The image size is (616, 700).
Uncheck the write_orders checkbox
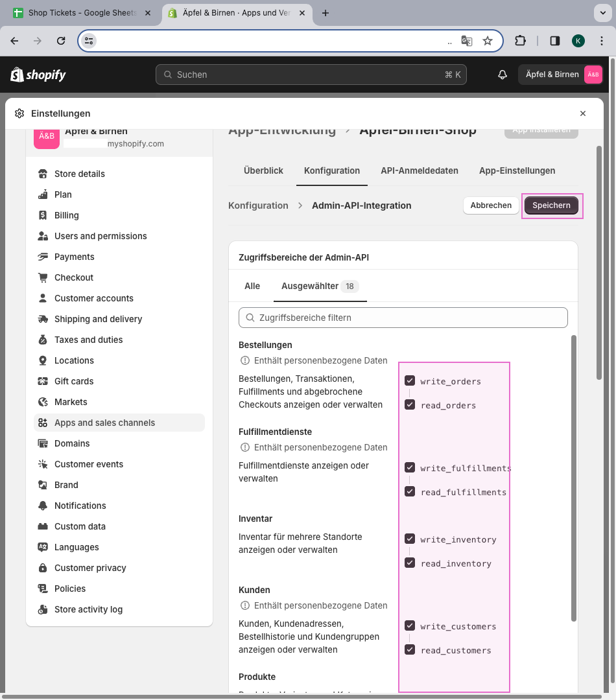click(410, 380)
